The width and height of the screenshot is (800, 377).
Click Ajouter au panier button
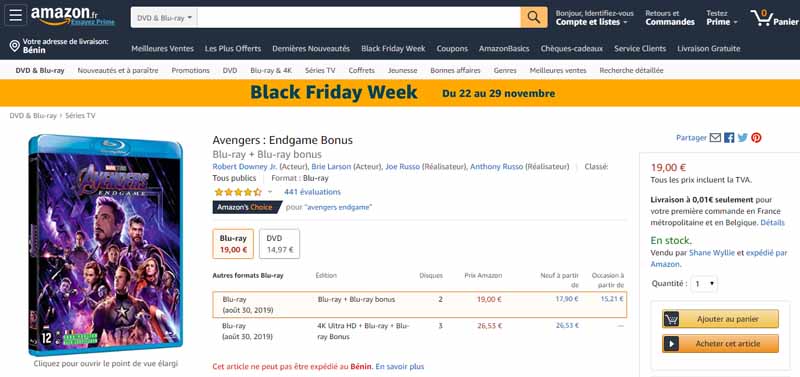click(720, 319)
